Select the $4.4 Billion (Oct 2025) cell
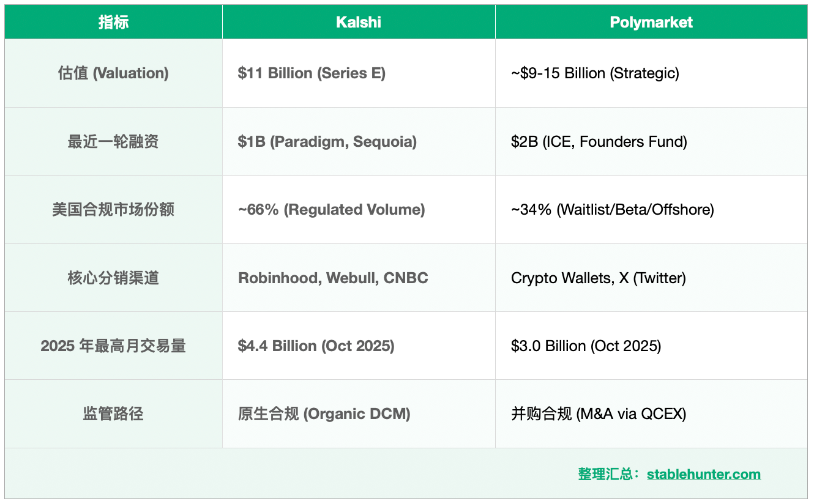814x504 pixels. click(316, 346)
